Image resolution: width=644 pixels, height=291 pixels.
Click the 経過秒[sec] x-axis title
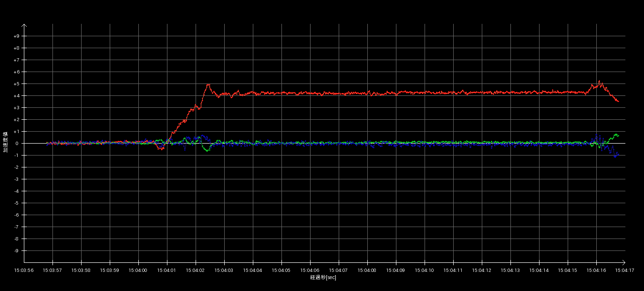[x=323, y=277]
